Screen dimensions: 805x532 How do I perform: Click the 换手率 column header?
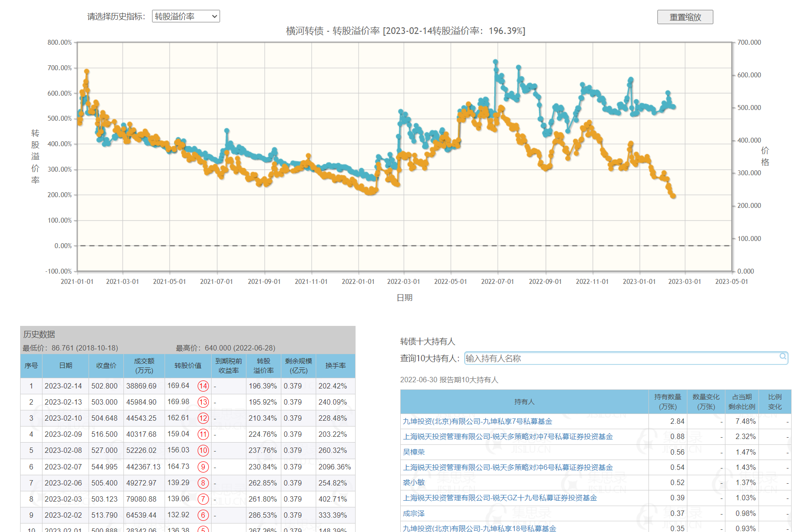click(x=335, y=366)
